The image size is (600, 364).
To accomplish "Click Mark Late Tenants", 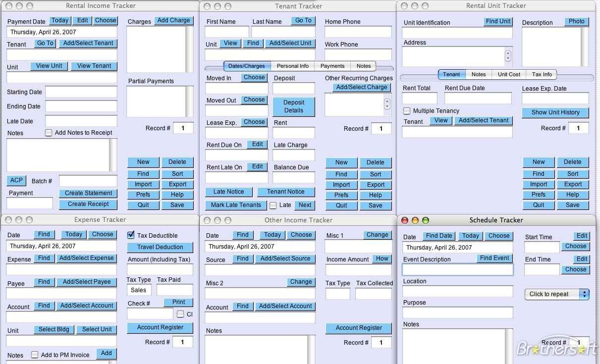I will (x=236, y=205).
